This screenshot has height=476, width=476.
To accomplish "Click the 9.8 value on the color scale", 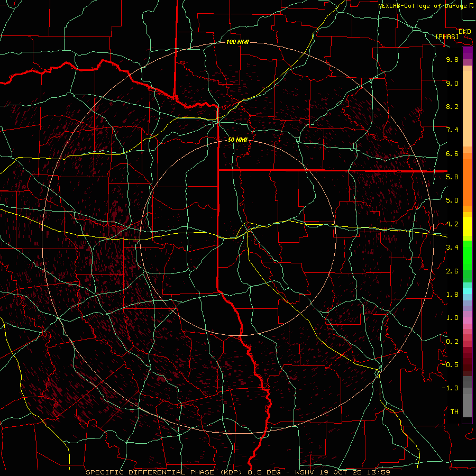I will [452, 59].
